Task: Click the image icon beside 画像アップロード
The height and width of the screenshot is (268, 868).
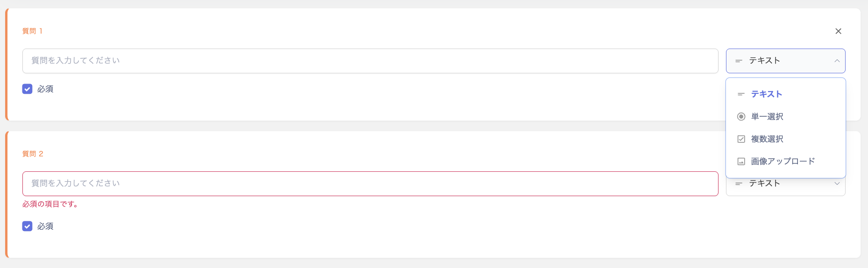Action: coord(741,162)
